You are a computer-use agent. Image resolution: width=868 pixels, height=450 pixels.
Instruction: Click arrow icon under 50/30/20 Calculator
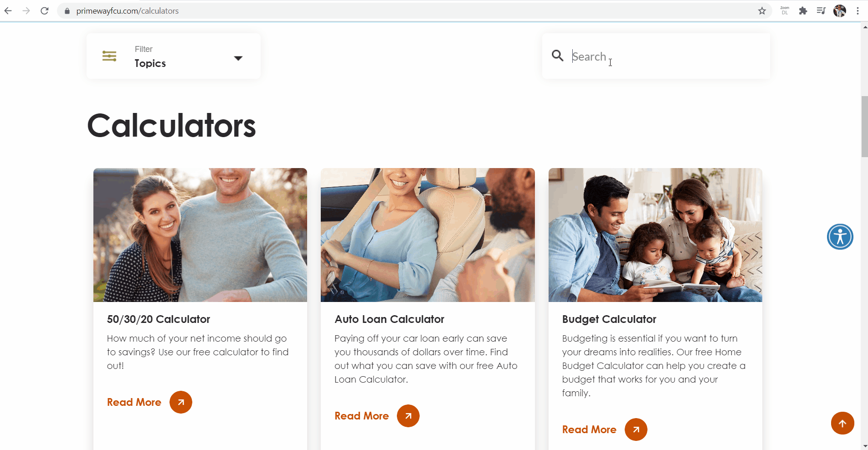pos(181,402)
